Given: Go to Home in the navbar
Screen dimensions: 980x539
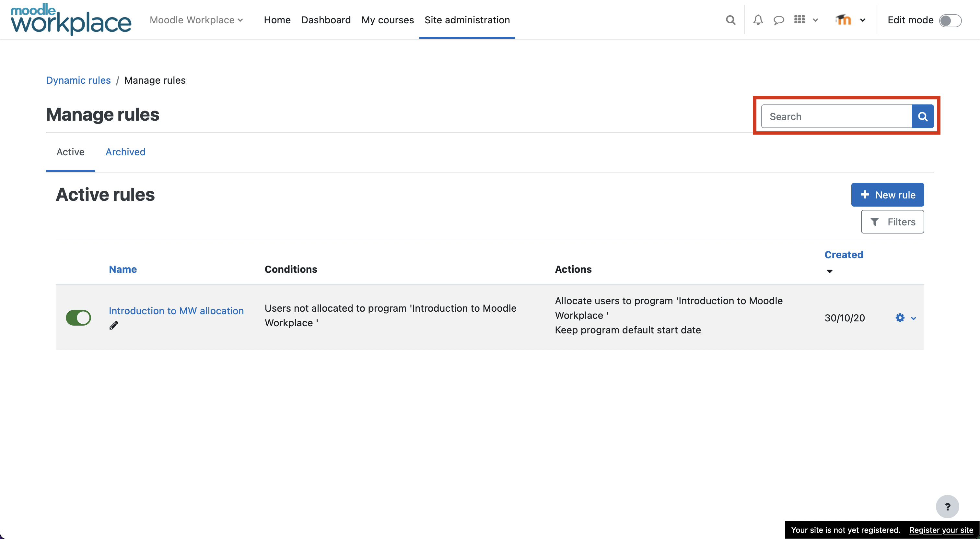Looking at the screenshot, I should pyautogui.click(x=277, y=20).
